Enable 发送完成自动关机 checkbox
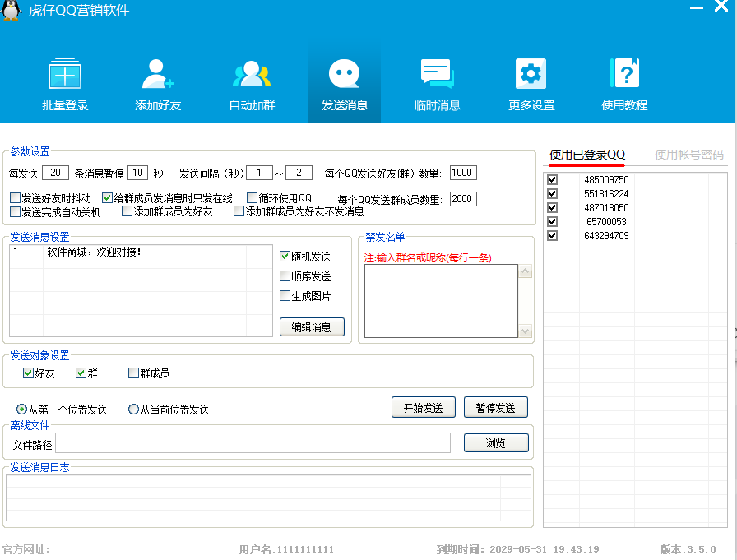The image size is (737, 560). coord(15,212)
